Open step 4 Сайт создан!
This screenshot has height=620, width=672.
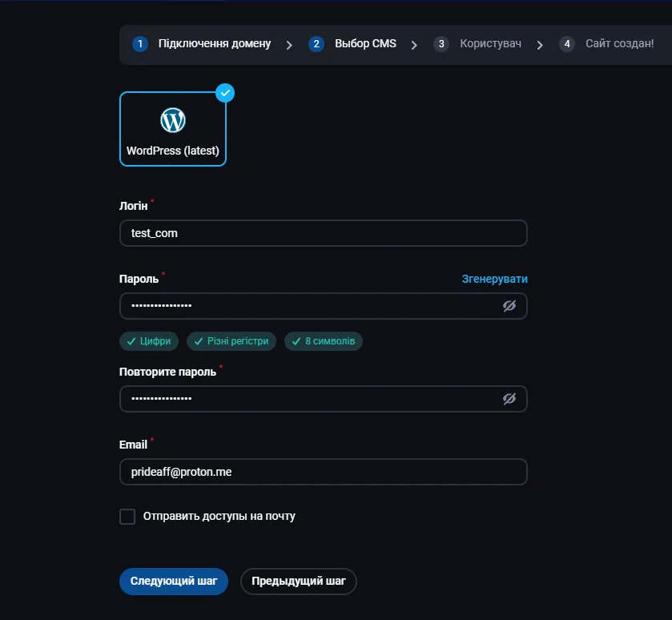pos(606,44)
